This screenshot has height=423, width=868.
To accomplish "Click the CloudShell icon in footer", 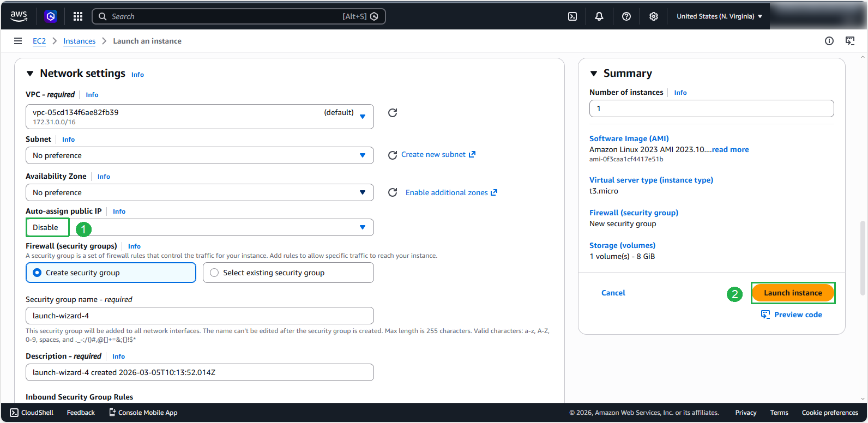I will point(14,413).
